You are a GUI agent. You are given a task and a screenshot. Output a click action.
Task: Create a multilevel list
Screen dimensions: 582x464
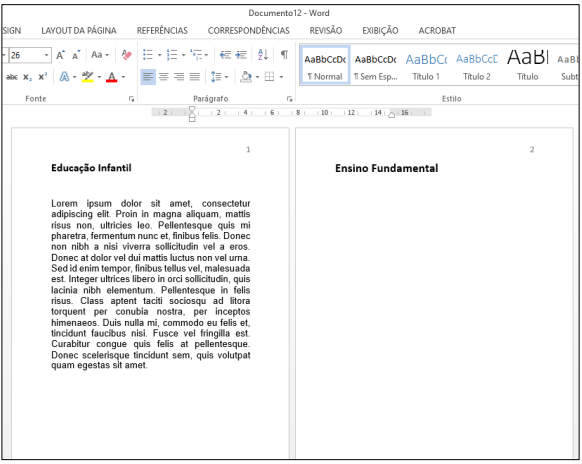click(196, 55)
